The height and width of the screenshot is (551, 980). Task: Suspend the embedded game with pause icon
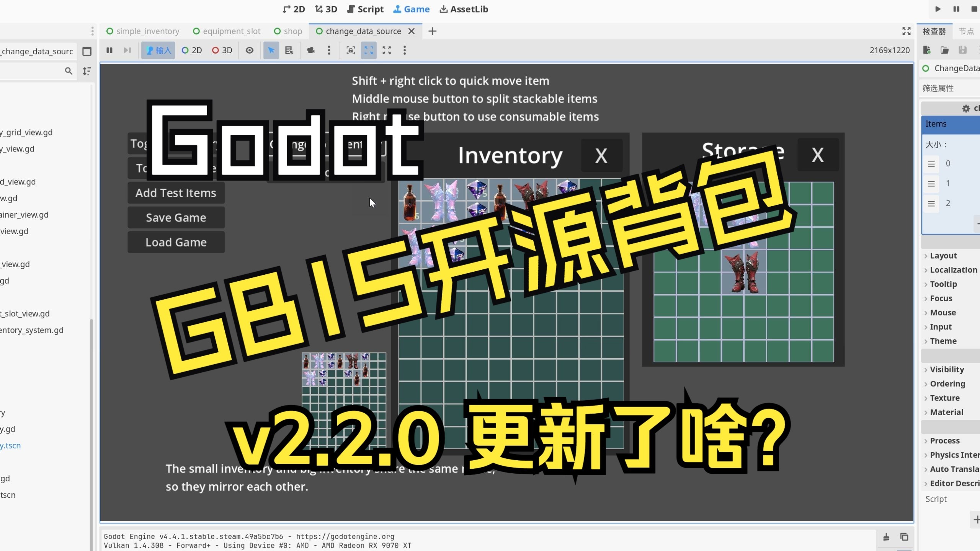(109, 50)
